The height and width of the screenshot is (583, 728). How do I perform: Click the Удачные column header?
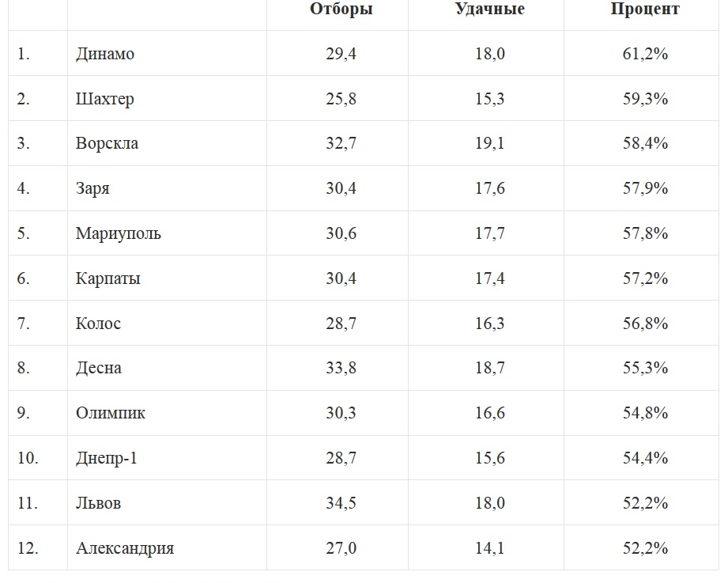coord(489,9)
